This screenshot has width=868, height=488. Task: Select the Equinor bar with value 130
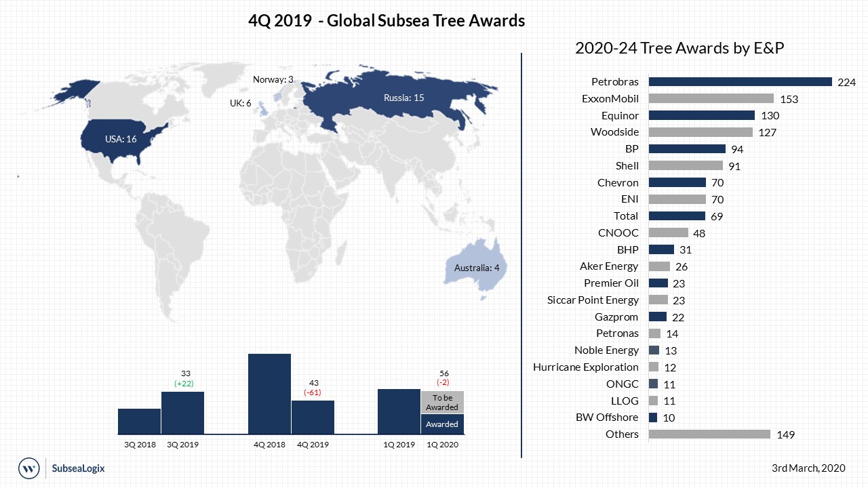tap(701, 116)
